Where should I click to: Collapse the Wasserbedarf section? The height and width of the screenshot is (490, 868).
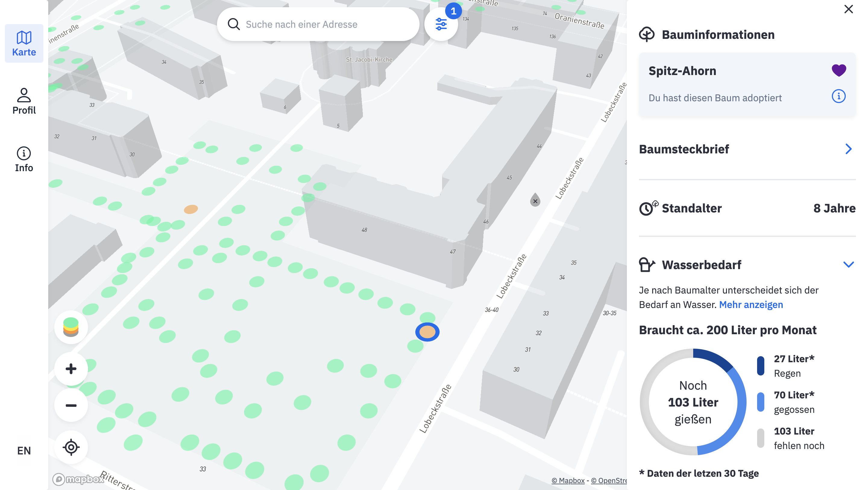[848, 265]
